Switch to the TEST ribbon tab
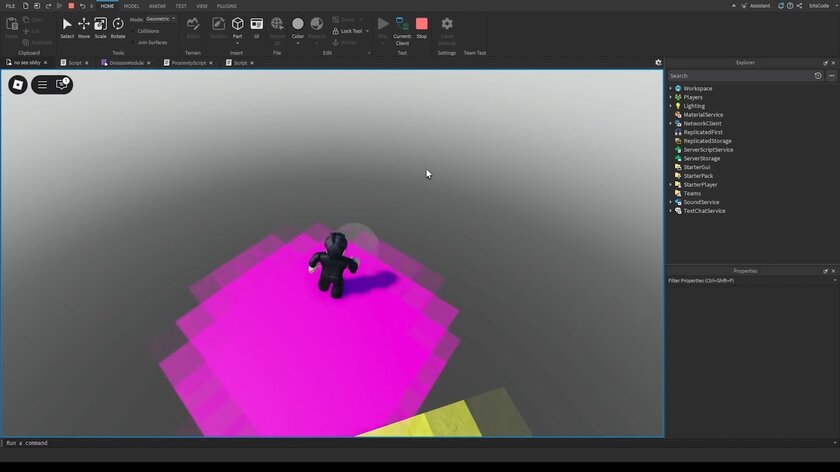This screenshot has height=472, width=840. tap(181, 6)
